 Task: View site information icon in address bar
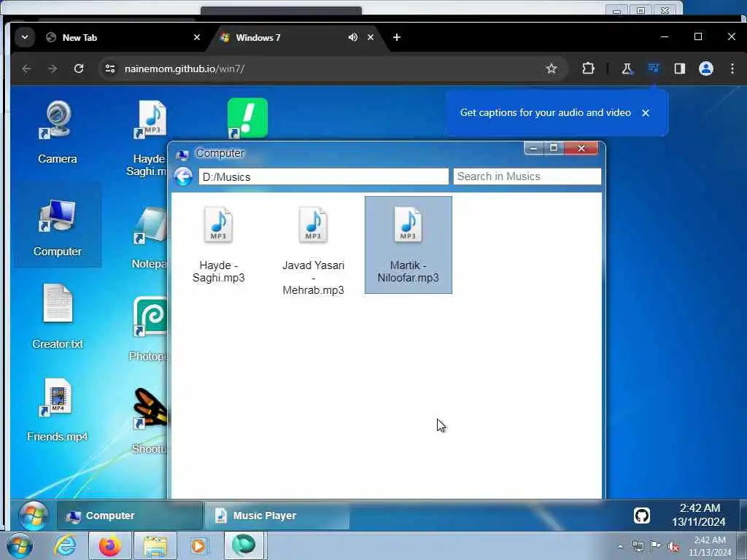click(x=110, y=69)
